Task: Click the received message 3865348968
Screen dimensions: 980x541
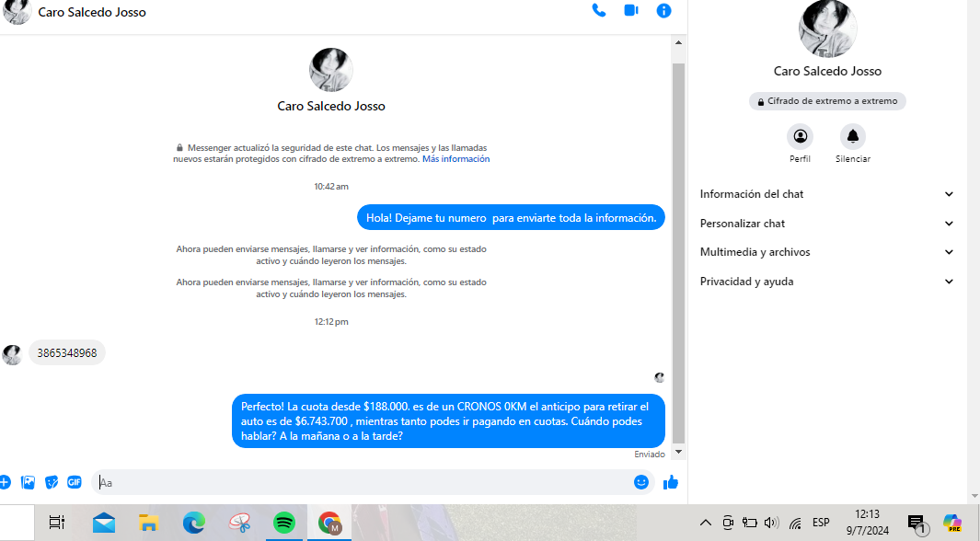Action: click(x=67, y=353)
